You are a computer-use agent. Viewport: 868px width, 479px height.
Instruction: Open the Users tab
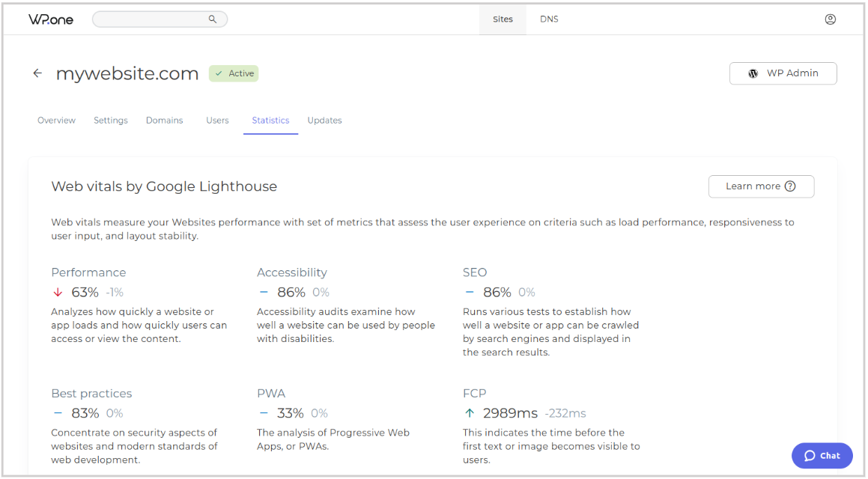pos(217,120)
